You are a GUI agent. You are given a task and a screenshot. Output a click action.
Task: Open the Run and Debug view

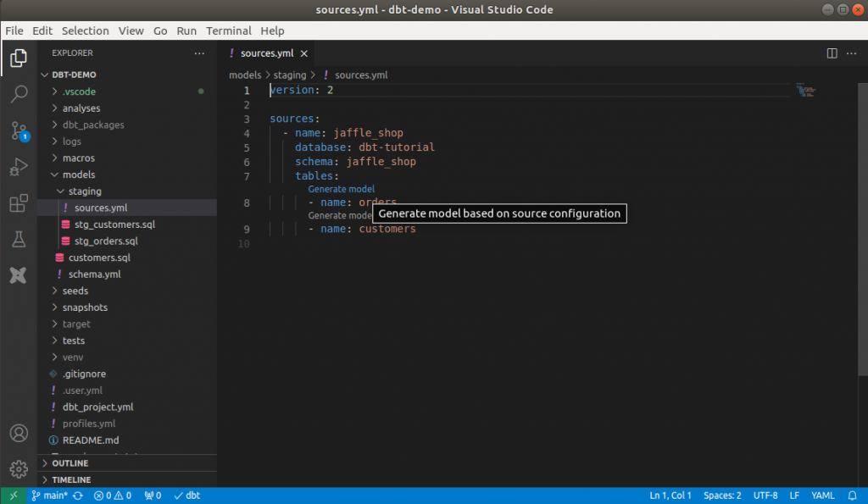19,167
